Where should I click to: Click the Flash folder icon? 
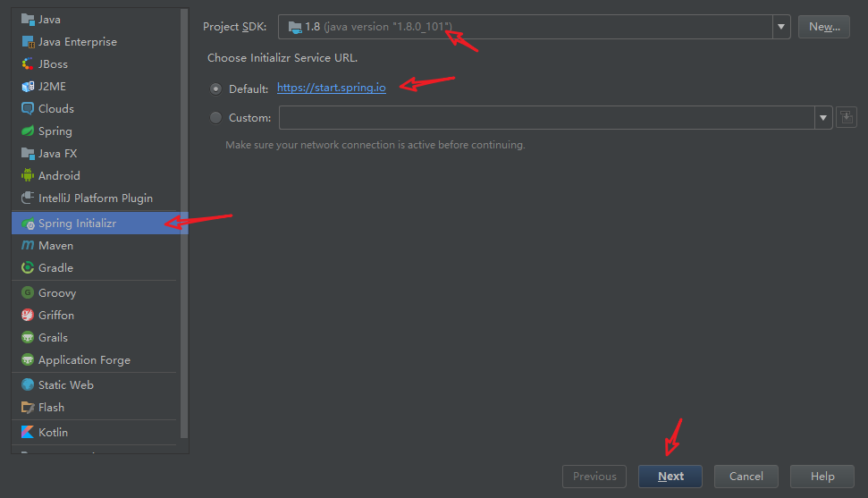click(28, 407)
